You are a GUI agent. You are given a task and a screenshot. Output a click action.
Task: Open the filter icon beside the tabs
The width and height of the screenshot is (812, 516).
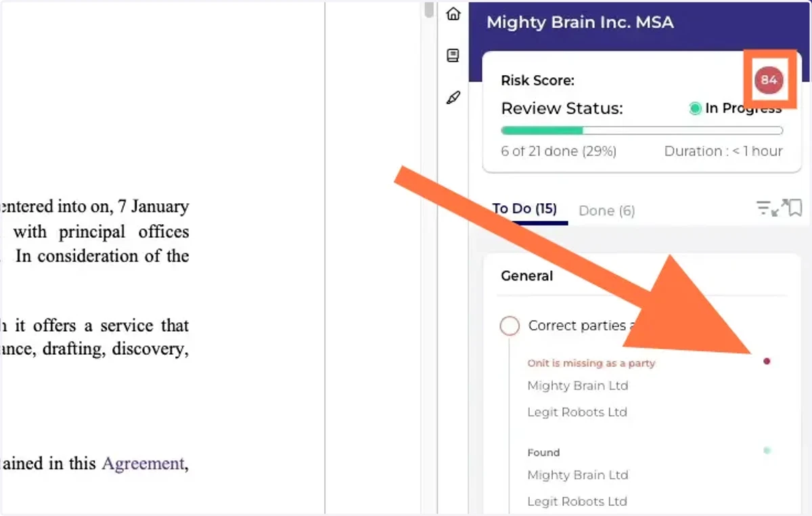pos(763,208)
